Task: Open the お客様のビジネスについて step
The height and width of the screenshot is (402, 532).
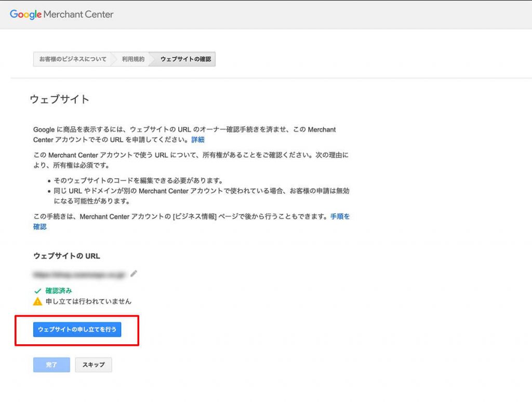Action: (73, 59)
